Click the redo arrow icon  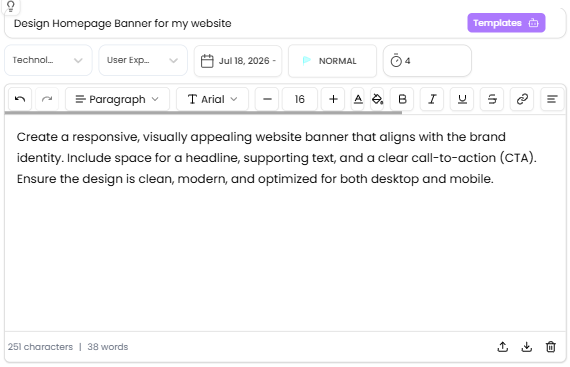tap(47, 99)
